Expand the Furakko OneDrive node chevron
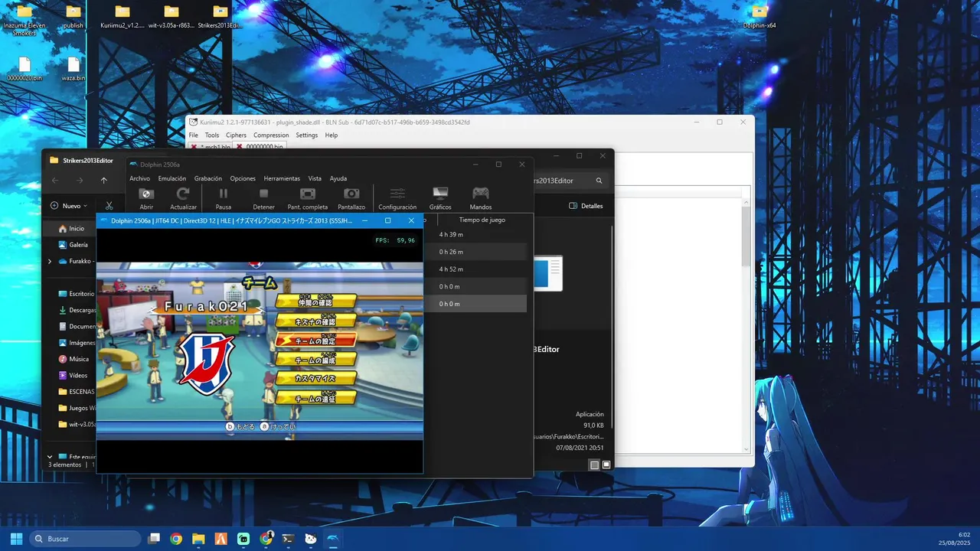This screenshot has width=980, height=551. (50, 261)
